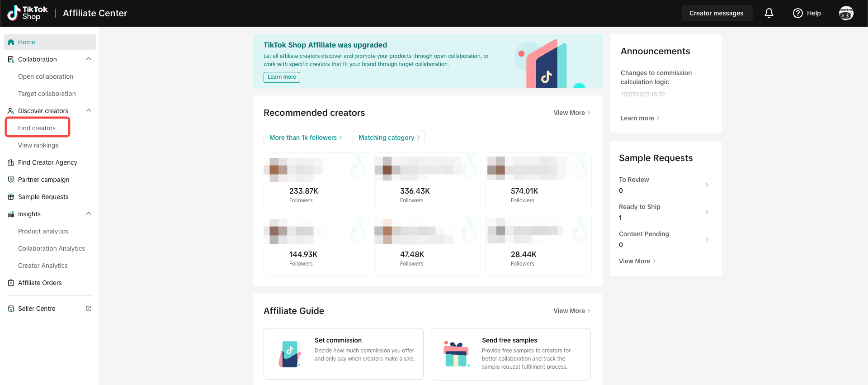
Task: Open the profile avatar menu
Action: (x=846, y=13)
